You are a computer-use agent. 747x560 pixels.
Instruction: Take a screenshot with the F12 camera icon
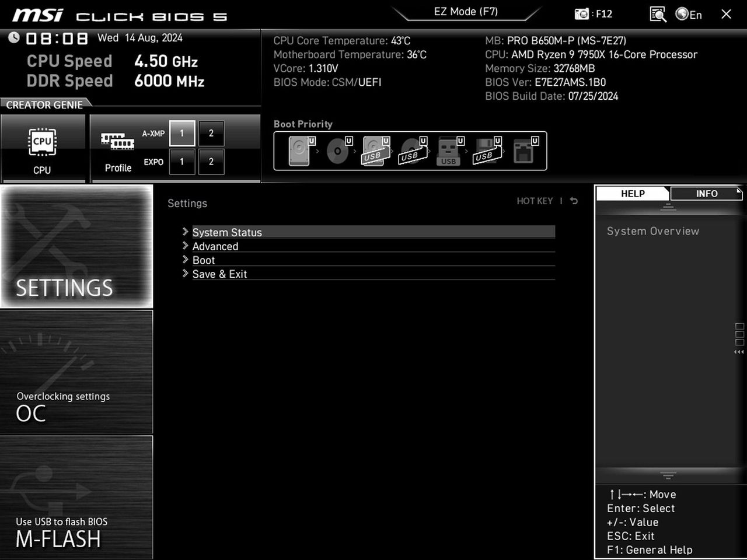pyautogui.click(x=582, y=14)
